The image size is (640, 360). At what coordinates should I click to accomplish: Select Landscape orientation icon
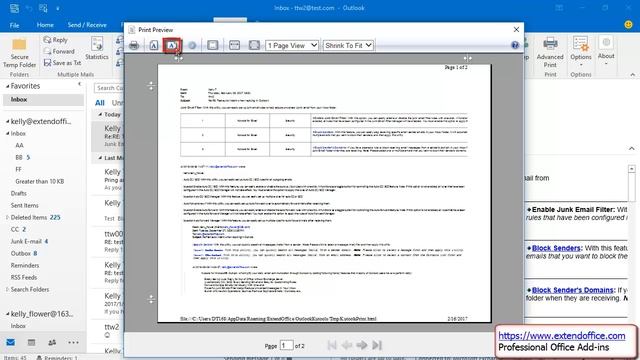click(172, 45)
